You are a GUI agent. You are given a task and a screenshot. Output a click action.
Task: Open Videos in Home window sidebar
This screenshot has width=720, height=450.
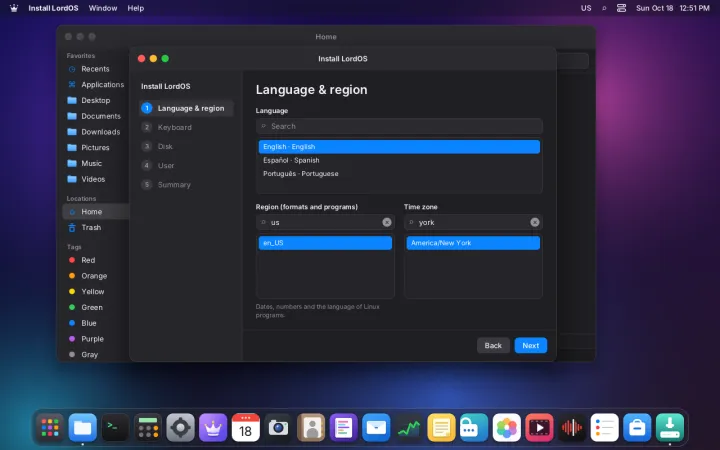[x=95, y=179]
